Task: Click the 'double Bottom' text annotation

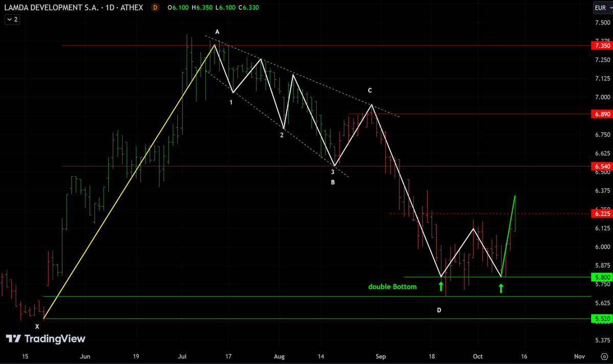Action: click(x=392, y=287)
